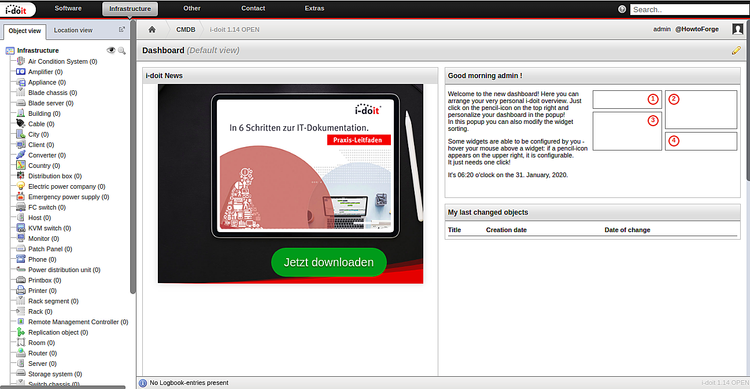The image size is (750, 389).
Task: Click the Client icon
Action: coord(21,144)
